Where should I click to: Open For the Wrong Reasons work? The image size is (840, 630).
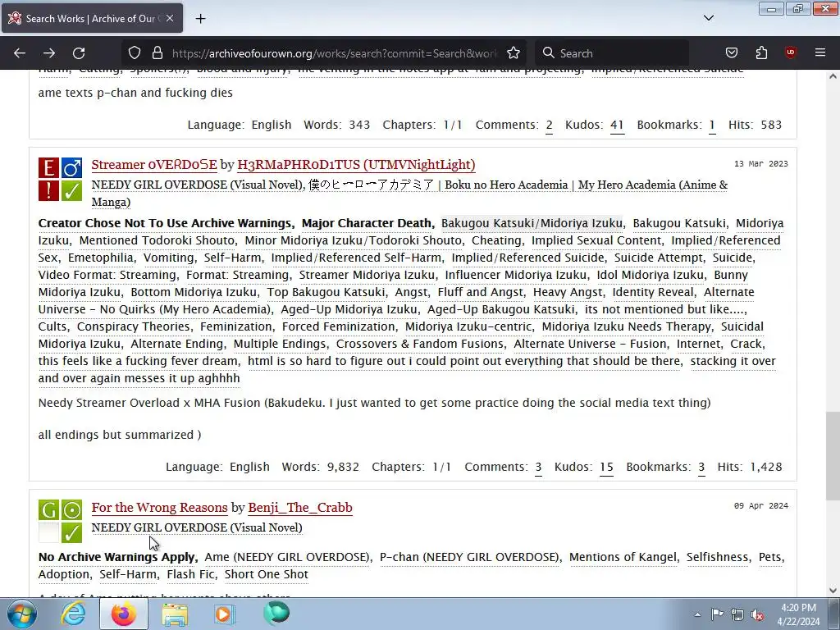pyautogui.click(x=160, y=507)
